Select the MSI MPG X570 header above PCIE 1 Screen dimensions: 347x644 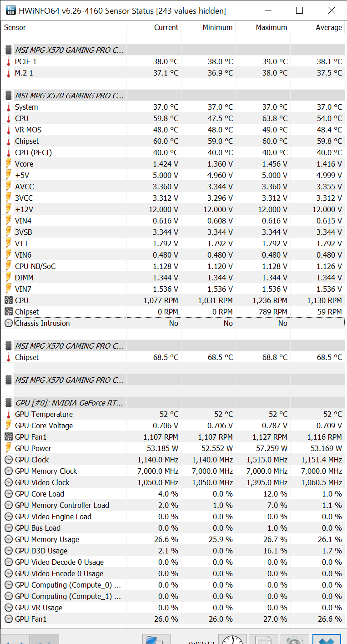coord(69,50)
